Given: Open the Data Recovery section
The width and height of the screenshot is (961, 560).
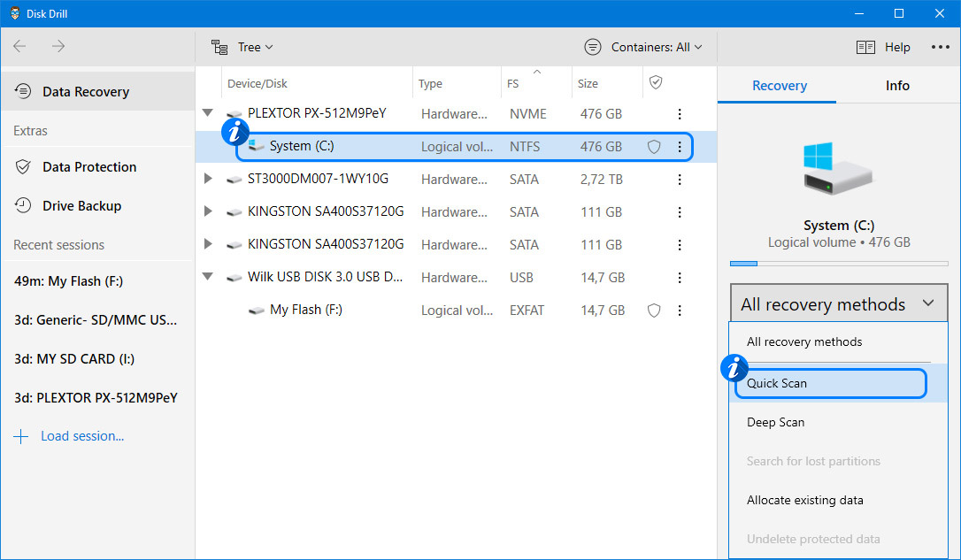Looking at the screenshot, I should pos(86,91).
